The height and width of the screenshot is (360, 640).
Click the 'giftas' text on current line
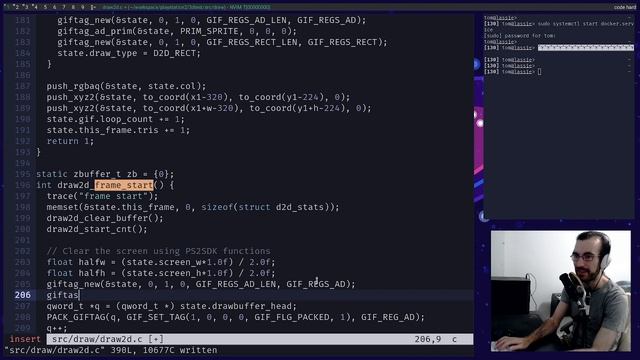tap(62, 295)
